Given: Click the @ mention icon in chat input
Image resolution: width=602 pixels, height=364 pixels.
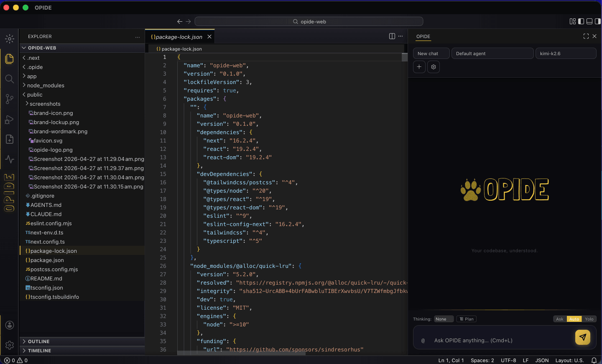Looking at the screenshot, I should 423,341.
